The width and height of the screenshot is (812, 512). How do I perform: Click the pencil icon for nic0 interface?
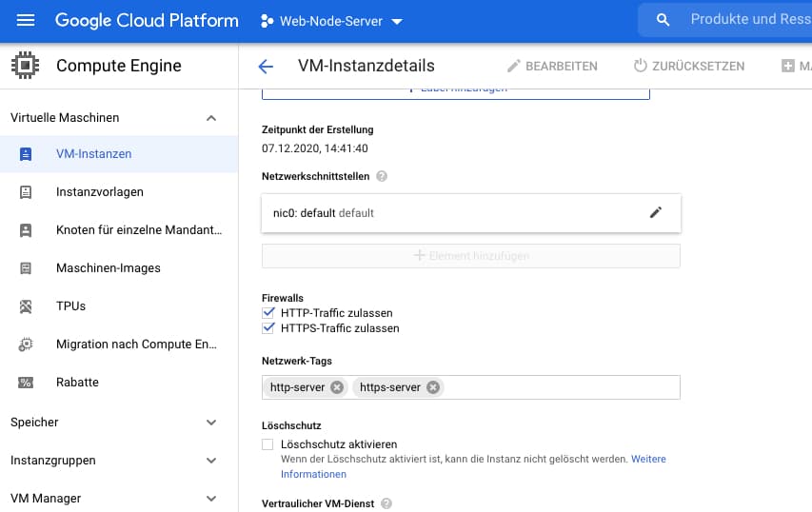[655, 212]
